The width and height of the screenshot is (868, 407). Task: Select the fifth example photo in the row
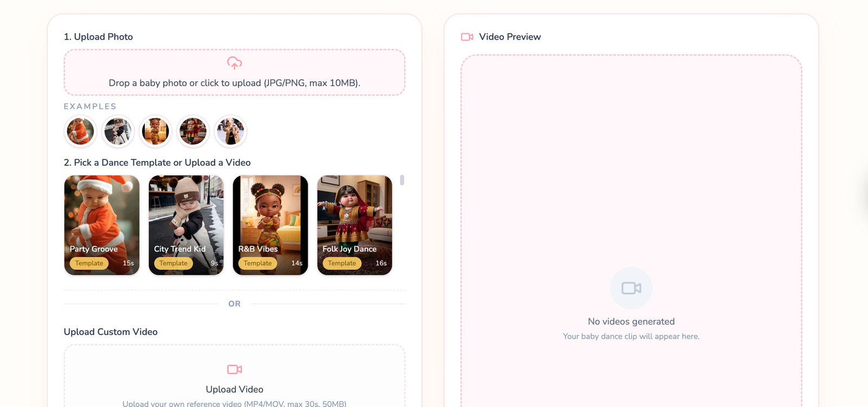pos(231,132)
